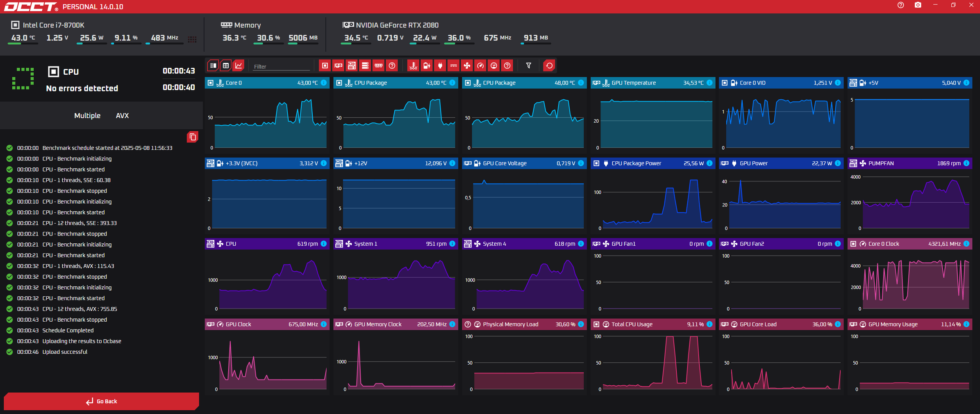Switch to the list view layout icon

pos(213,66)
